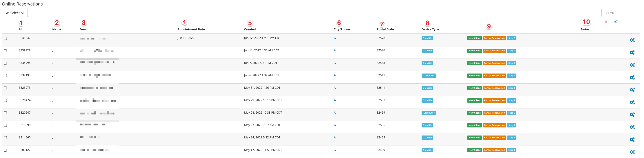
Task: Click phone icon in row 3339928
Action: click(335, 50)
